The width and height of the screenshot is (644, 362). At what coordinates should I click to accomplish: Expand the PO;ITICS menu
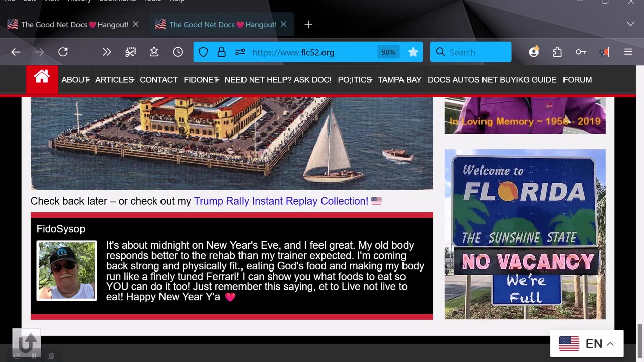pos(355,80)
